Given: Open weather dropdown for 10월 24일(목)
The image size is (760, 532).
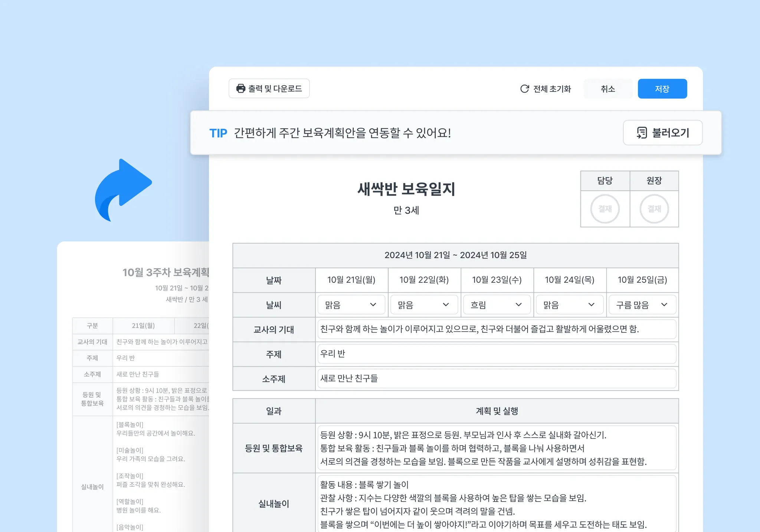Looking at the screenshot, I should click(x=569, y=305).
